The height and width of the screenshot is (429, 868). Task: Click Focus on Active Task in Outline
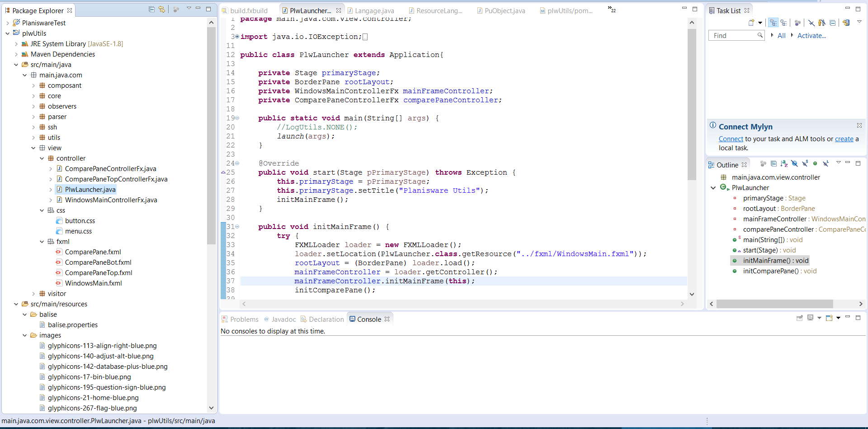click(763, 164)
